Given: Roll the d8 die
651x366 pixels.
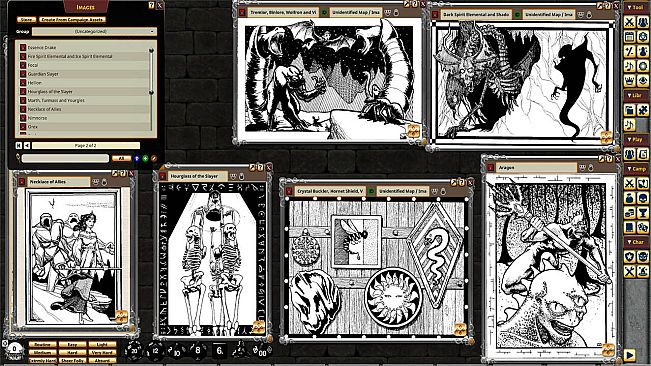Looking at the screenshot, I should coord(198,351).
